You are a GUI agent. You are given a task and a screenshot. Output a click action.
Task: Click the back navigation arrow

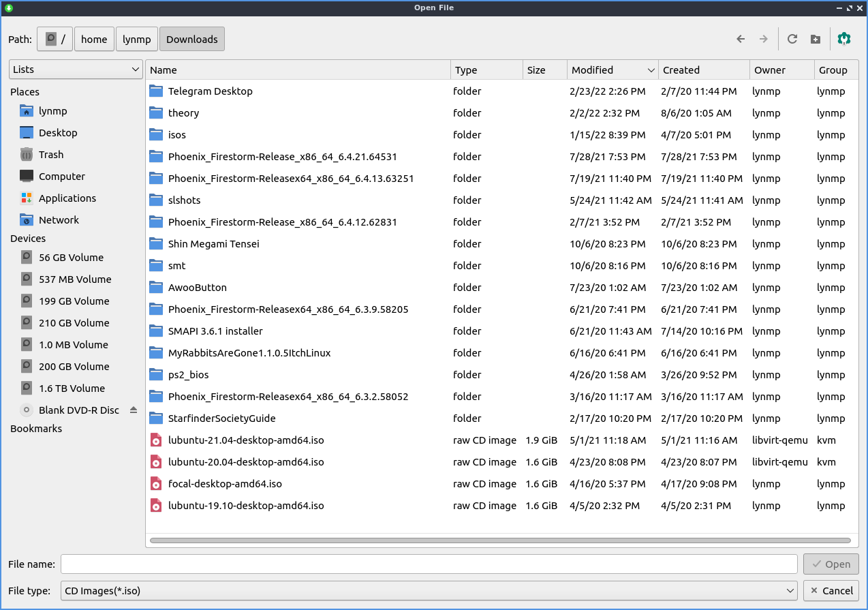[741, 40]
